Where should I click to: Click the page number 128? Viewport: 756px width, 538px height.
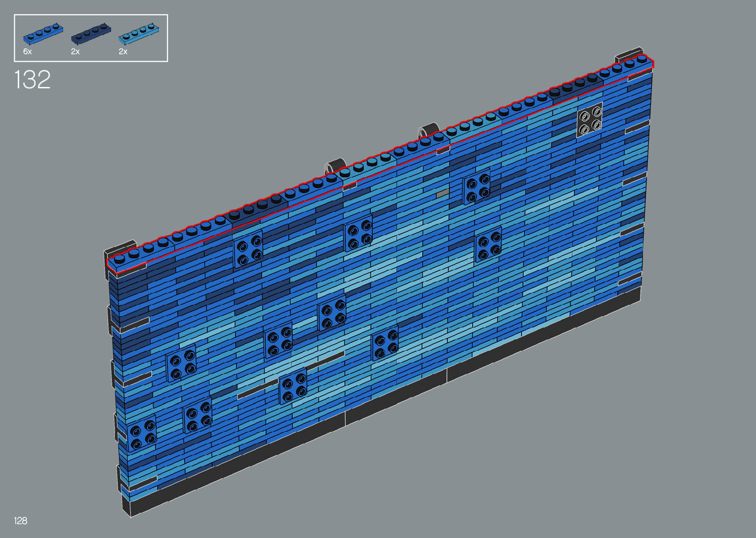click(x=21, y=520)
